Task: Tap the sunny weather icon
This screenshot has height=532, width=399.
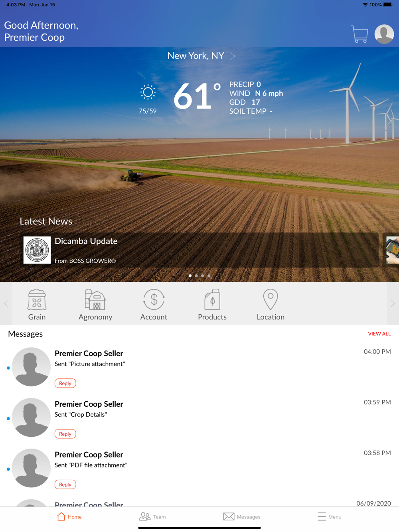Action: (x=148, y=92)
